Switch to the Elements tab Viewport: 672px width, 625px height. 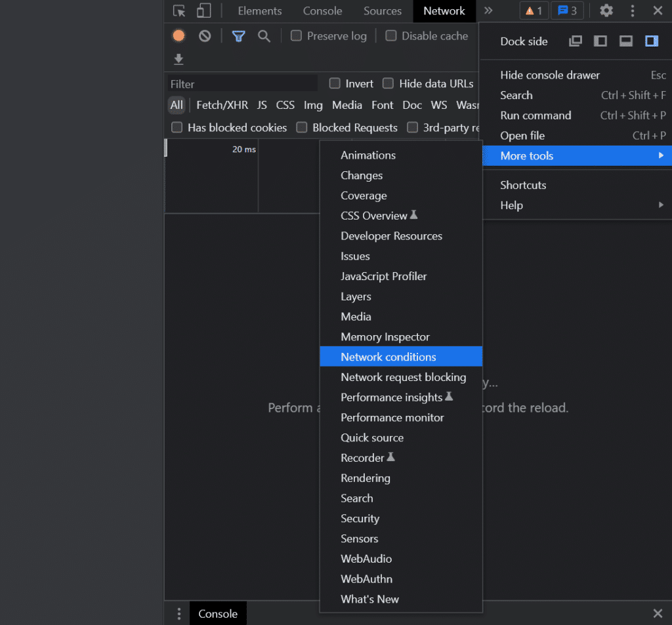[260, 11]
